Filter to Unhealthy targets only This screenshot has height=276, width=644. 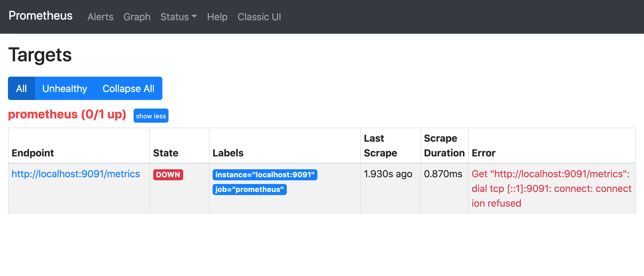[x=65, y=89]
